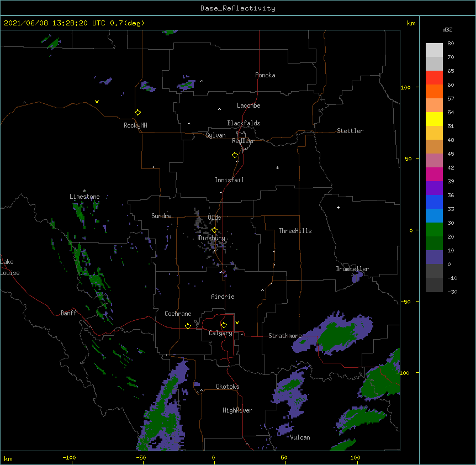476x465 pixels.
Task: Click the Sundre label
Action: (x=161, y=216)
